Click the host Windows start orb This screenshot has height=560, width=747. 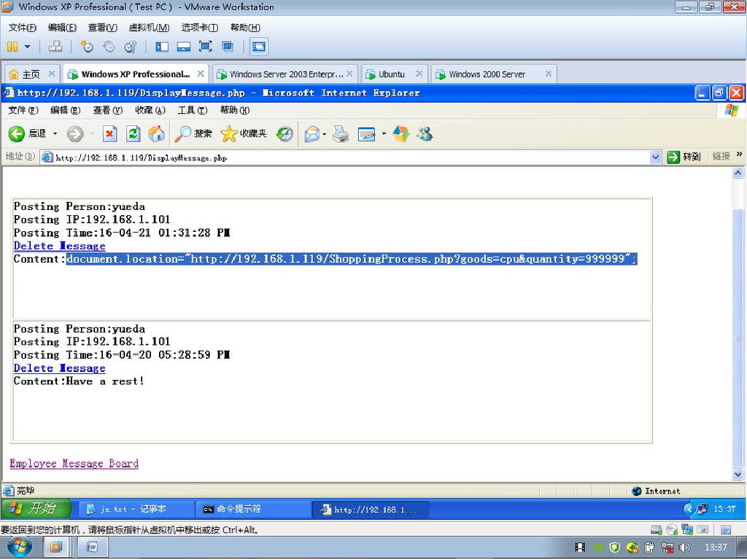point(20,547)
